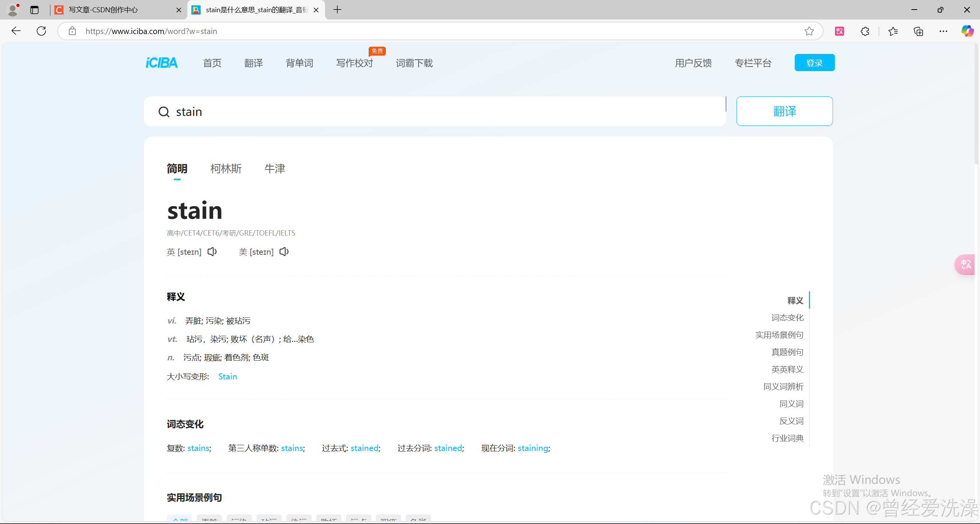The width and height of the screenshot is (980, 524).
Task: Switch to the 柯林斯 dictionary tab
Action: click(226, 169)
